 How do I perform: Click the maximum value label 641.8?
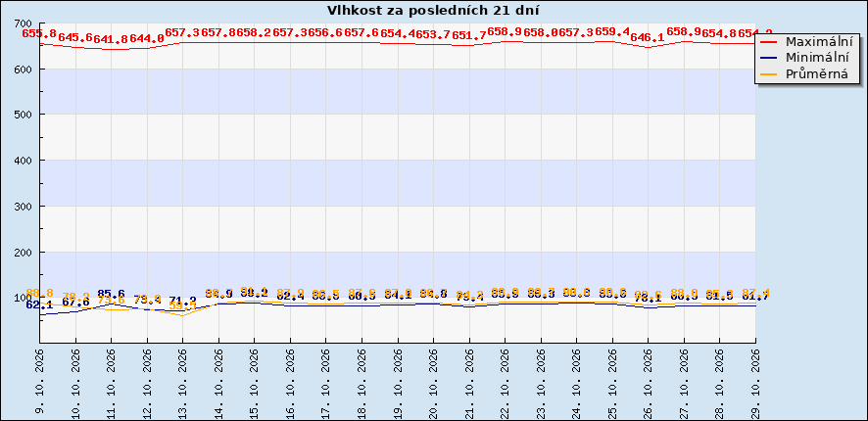pos(112,39)
